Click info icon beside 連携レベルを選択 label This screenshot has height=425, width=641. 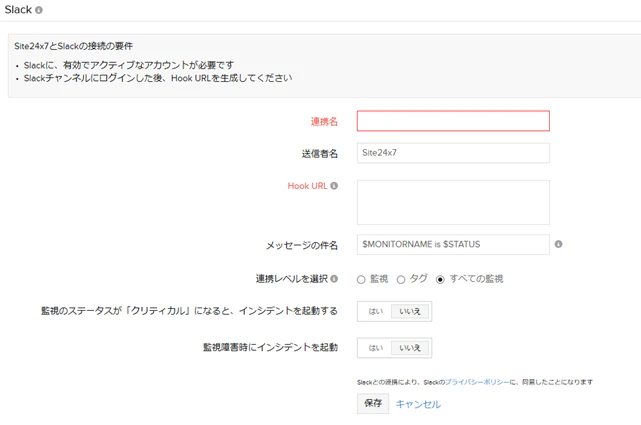coord(334,279)
